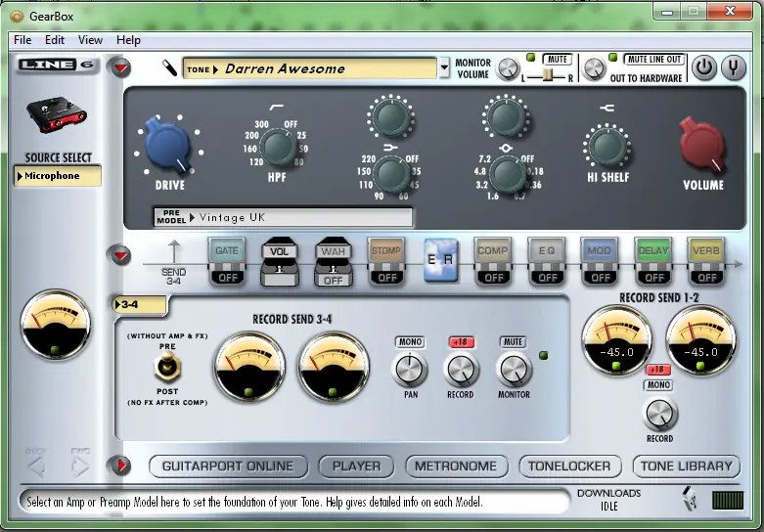Open the Tone preset dropdown arrow
The height and width of the screenshot is (532, 764).
444,68
